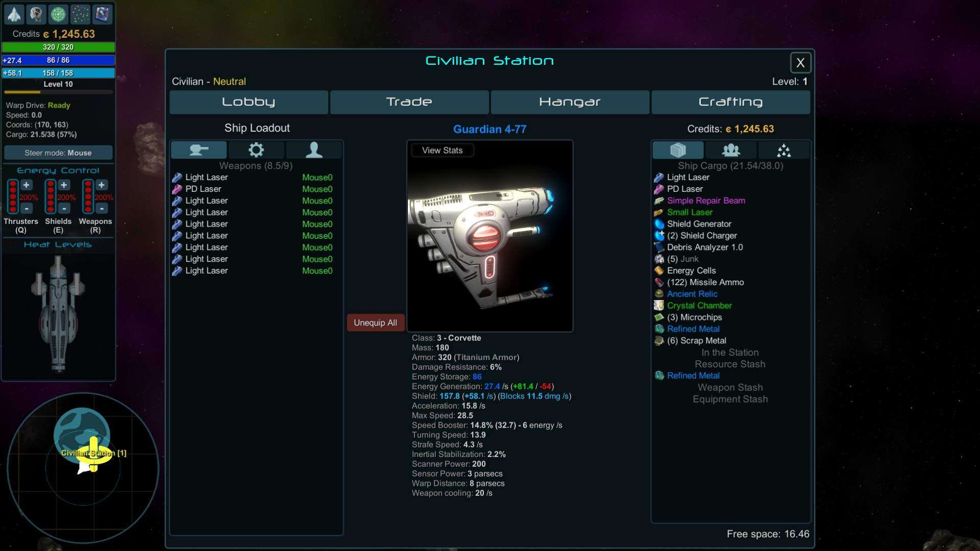The height and width of the screenshot is (551, 980).
Task: Select the Ancient Relic cargo item
Action: (x=692, y=293)
